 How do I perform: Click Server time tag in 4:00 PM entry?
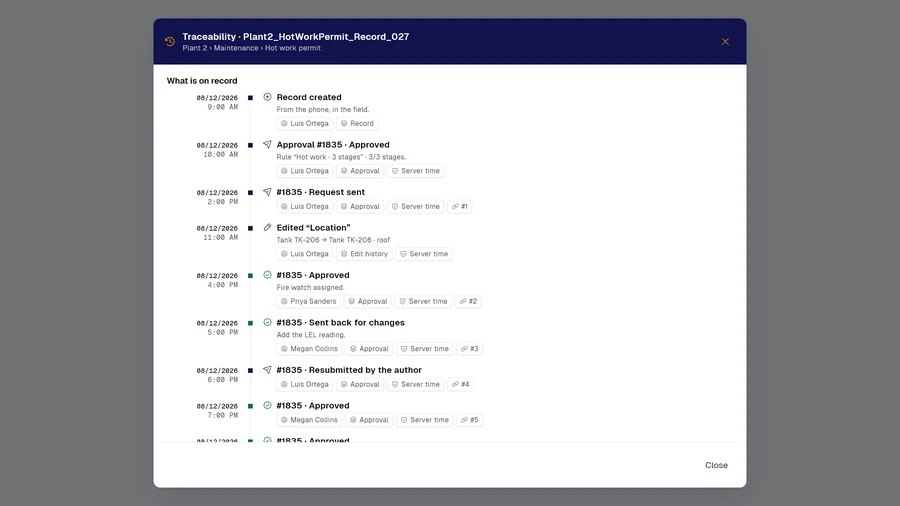[423, 301]
